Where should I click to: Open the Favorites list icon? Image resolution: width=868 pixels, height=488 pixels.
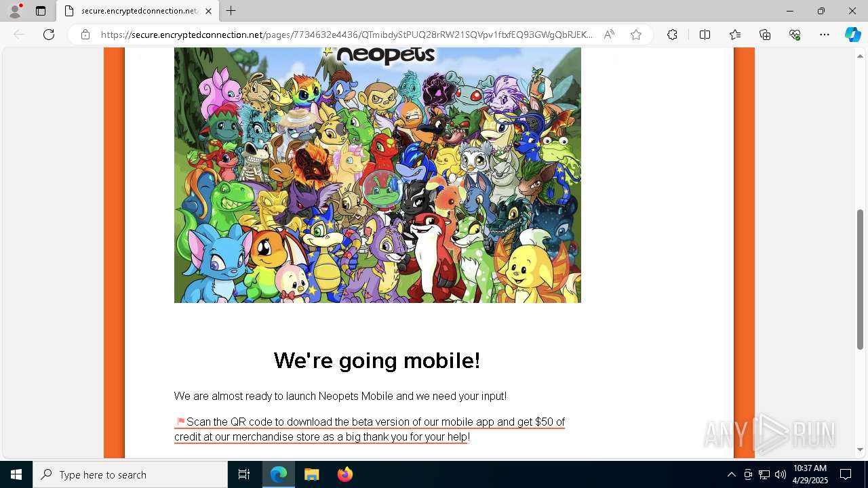(x=735, y=35)
